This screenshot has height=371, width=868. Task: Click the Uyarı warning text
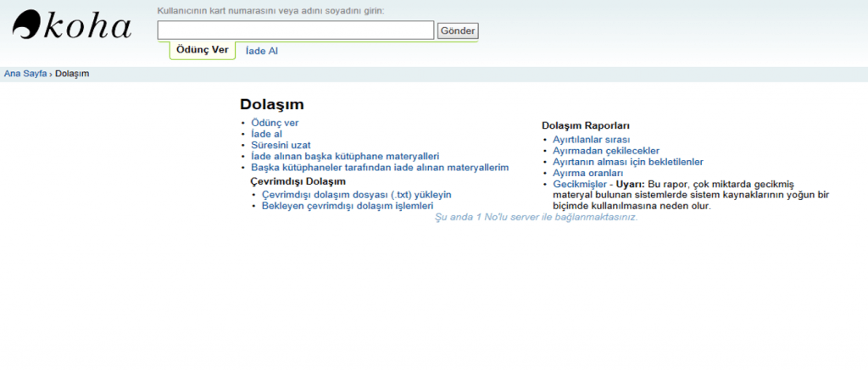[690, 195]
